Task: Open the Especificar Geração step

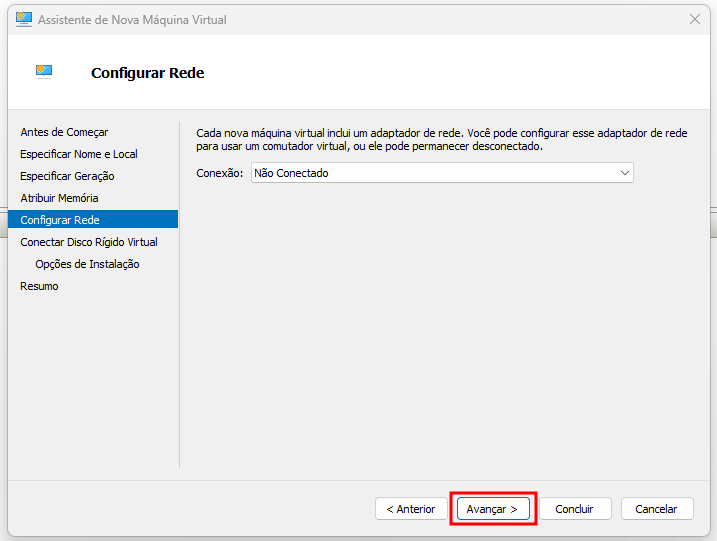Action: (x=67, y=176)
